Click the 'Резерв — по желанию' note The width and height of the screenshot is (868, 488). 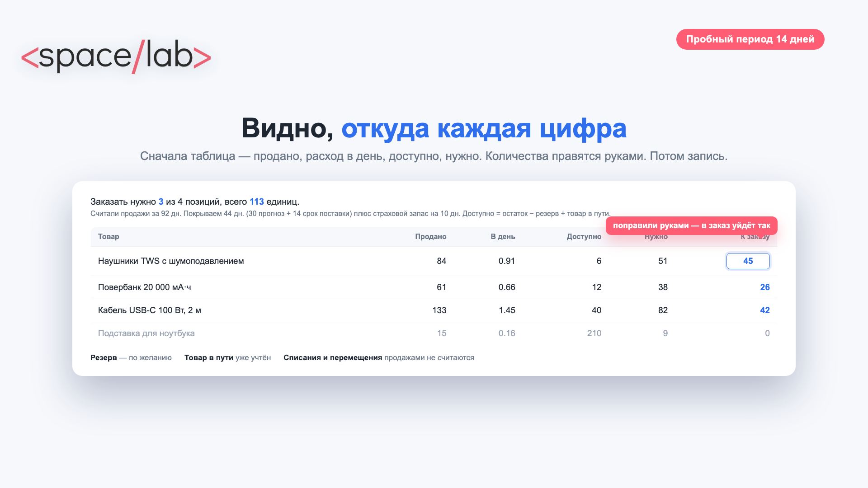[x=131, y=358]
